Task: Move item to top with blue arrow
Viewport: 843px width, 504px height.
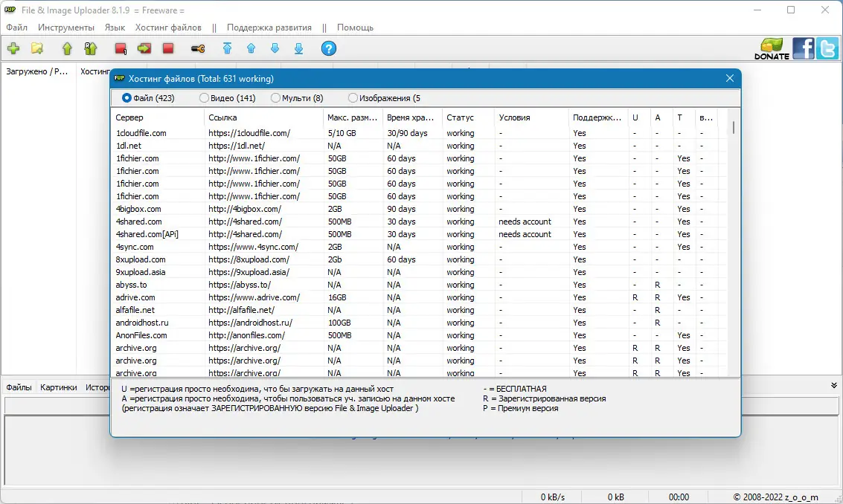Action: point(228,48)
